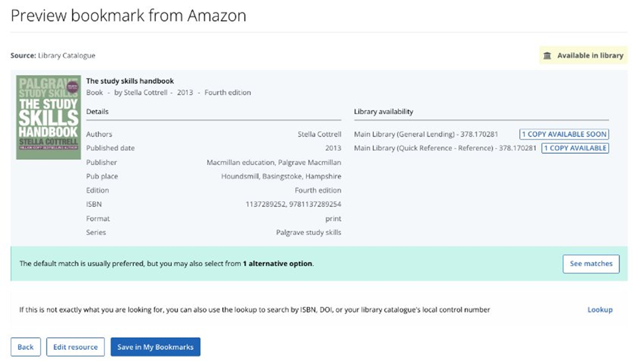Open the Study Skills Handbook cover thumbnail

coord(49,117)
